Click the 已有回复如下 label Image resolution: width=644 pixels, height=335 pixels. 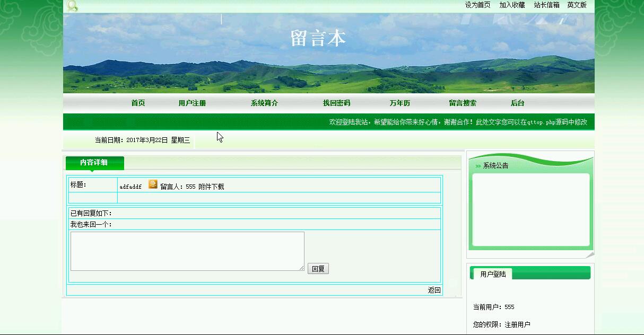91,213
